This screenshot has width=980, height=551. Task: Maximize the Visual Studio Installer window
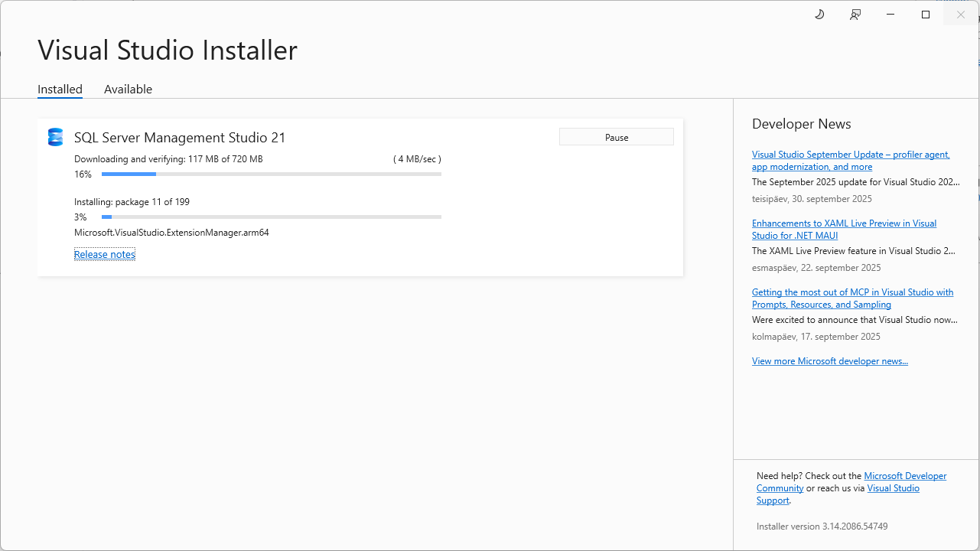[926, 15]
